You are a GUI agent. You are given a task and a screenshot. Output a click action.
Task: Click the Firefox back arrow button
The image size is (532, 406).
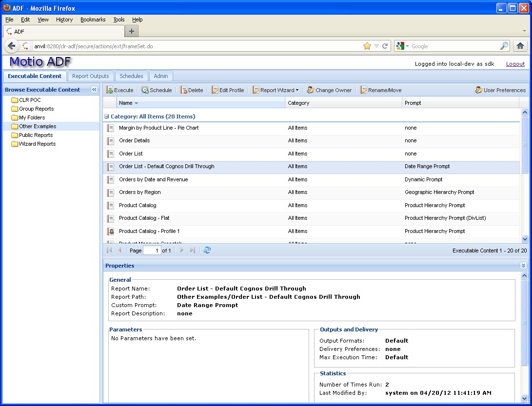tap(12, 46)
